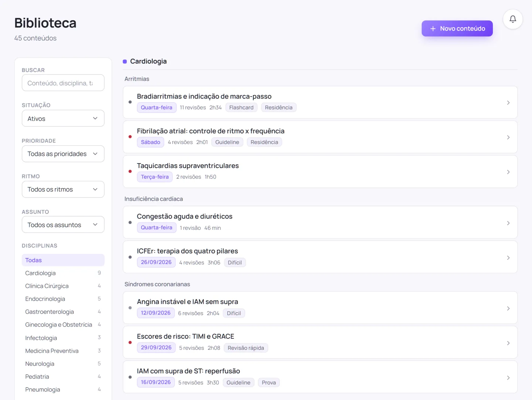The height and width of the screenshot is (400, 532).
Task: Choose the Infectologia discipline
Action: [63, 338]
